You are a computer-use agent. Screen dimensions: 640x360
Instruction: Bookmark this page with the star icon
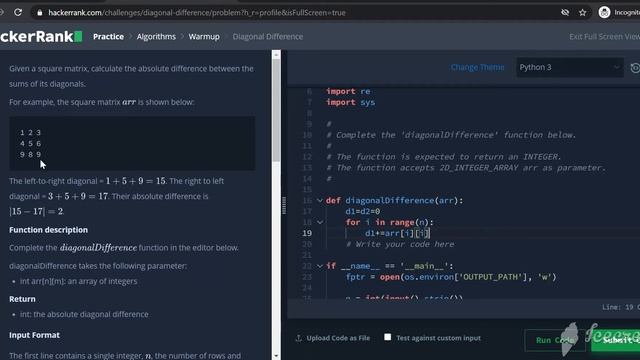[x=582, y=13]
